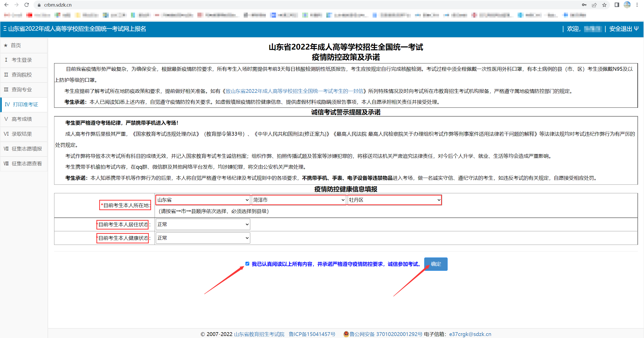
Task: Open the saved password key icon
Action: pyautogui.click(x=584, y=5)
